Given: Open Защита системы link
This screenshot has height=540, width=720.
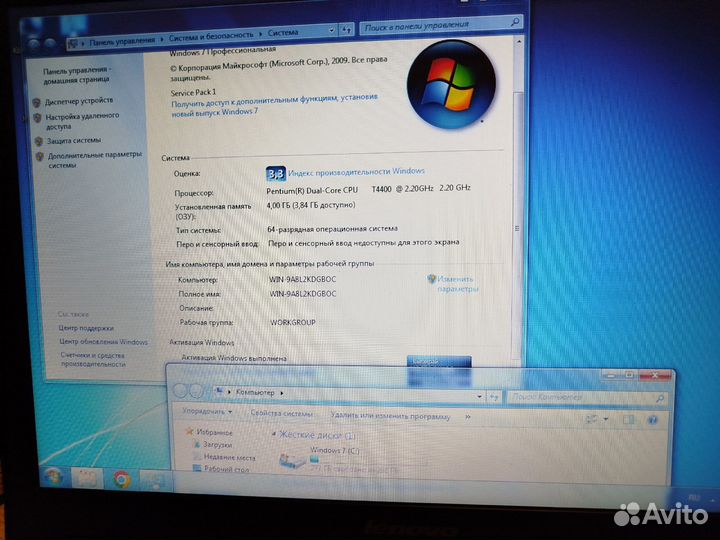Looking at the screenshot, I should tap(73, 141).
